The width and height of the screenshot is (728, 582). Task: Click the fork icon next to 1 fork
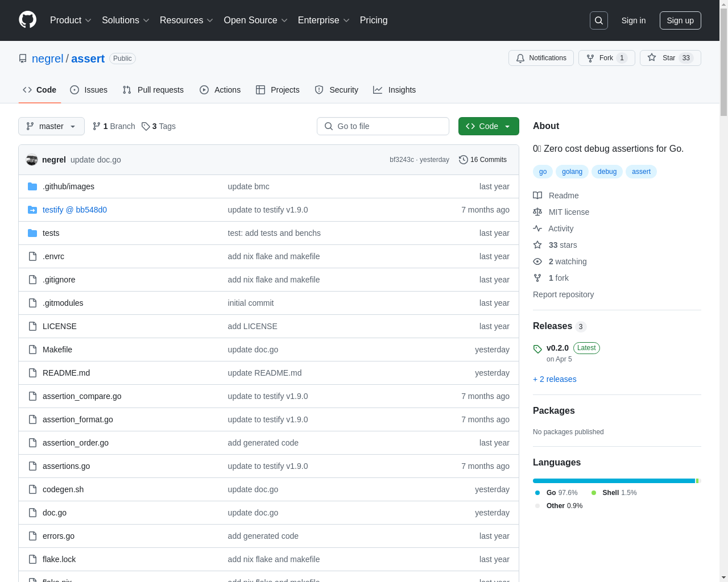point(537,278)
